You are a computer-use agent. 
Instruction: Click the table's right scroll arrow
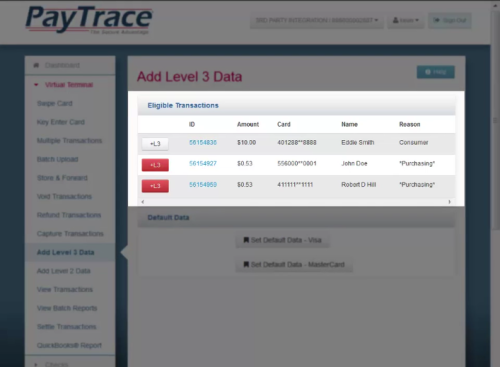coord(449,202)
